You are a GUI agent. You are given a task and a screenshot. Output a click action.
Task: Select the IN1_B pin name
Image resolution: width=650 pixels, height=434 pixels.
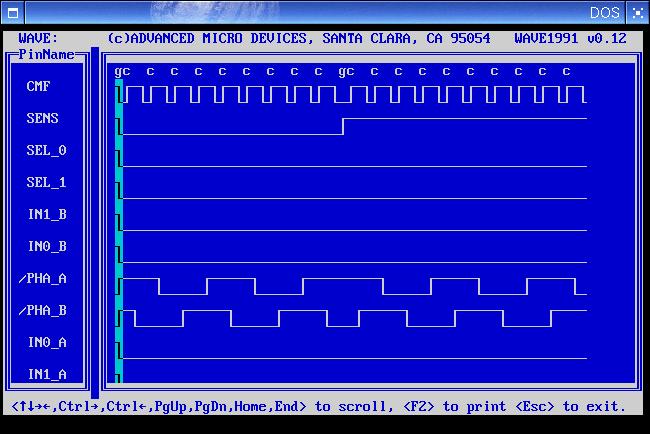coord(47,214)
